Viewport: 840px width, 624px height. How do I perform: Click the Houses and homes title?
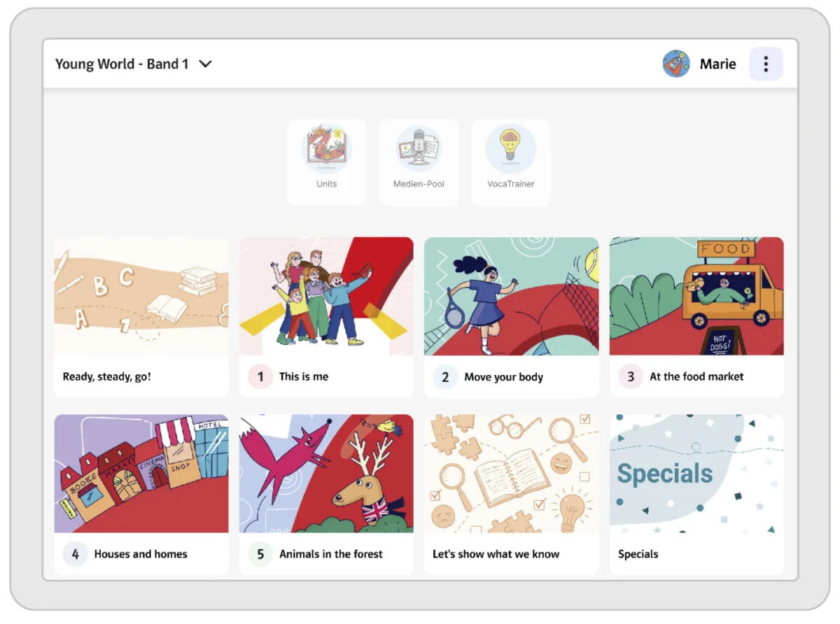pos(141,554)
